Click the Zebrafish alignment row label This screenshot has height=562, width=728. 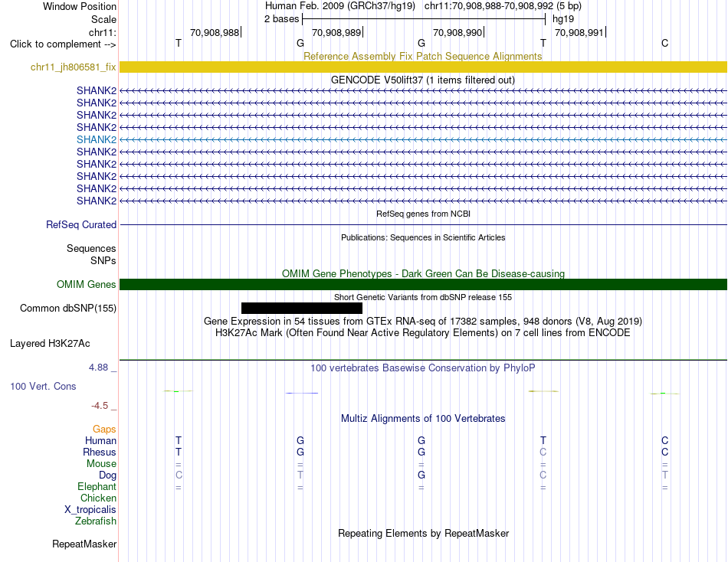pos(96,521)
